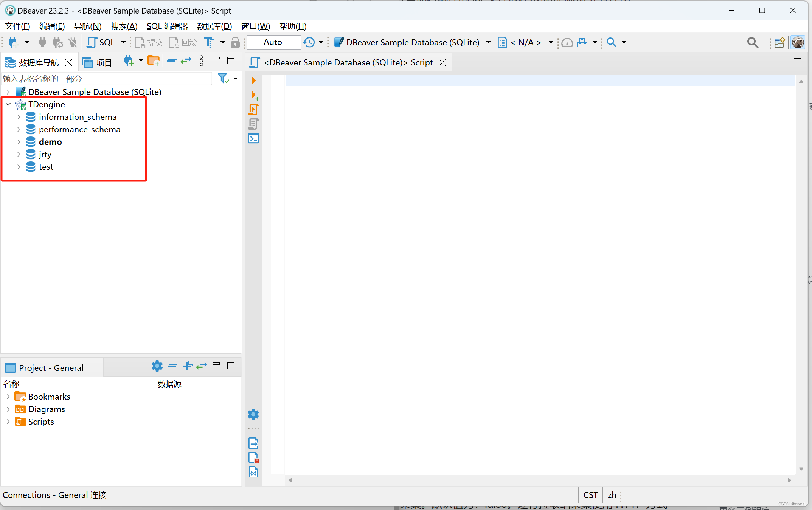Show the SQL terminal console icon
Screen dimensions: 812x510
coord(253,139)
